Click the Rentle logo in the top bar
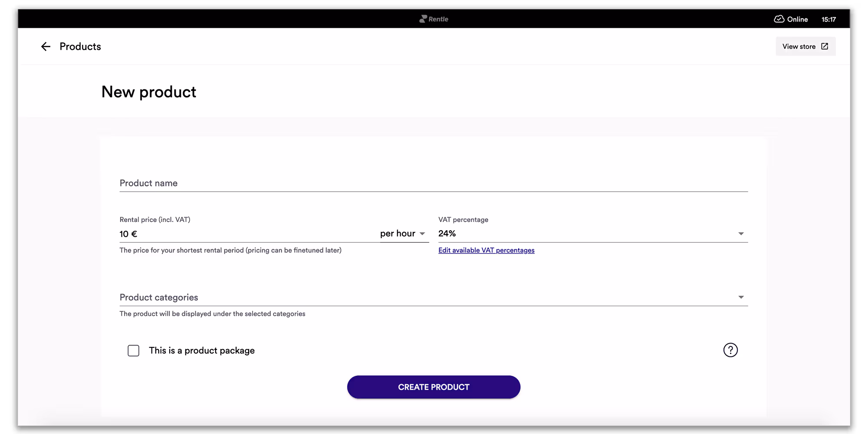 coord(422,19)
